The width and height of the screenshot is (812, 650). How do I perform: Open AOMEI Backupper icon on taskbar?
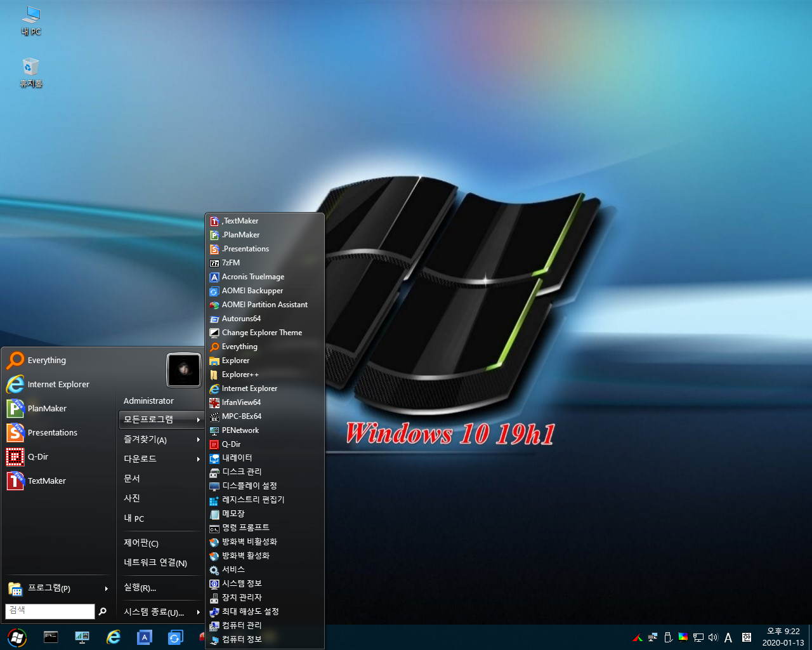click(x=175, y=637)
